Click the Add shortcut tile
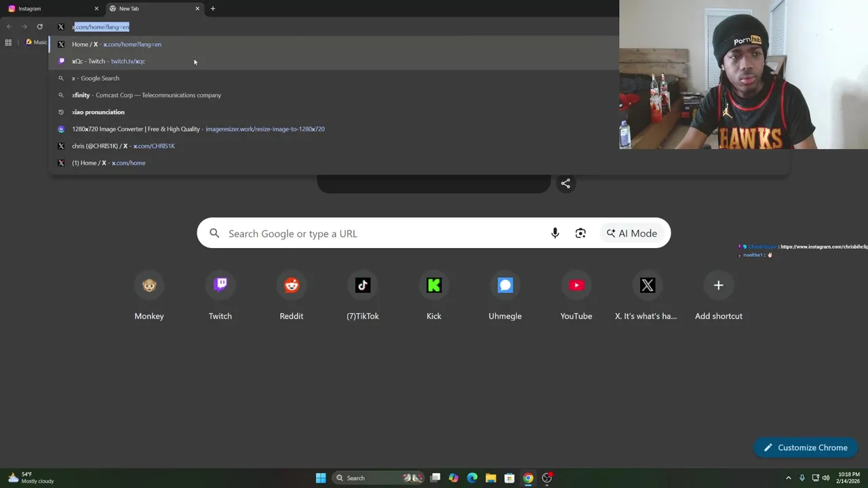Screen dimensions: 868x488 (x=719, y=297)
